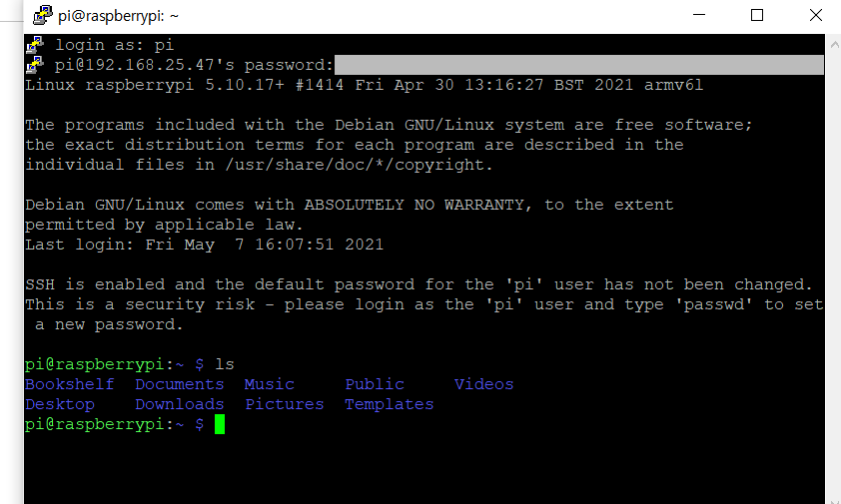Viewport: 841px width, 504px height.
Task: Open the PuTTY system menu icon in title bar
Action: click(x=42, y=15)
